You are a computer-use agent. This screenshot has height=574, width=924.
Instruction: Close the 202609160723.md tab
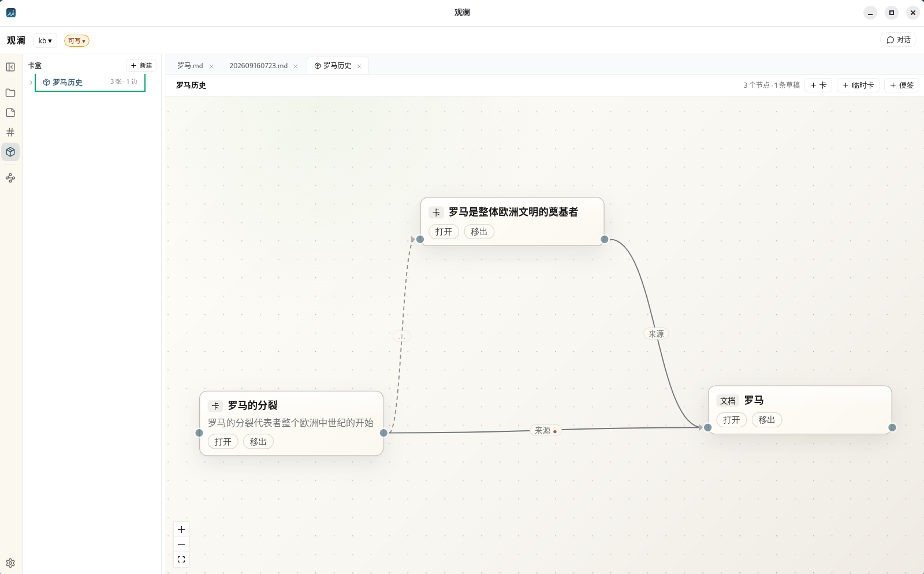296,66
